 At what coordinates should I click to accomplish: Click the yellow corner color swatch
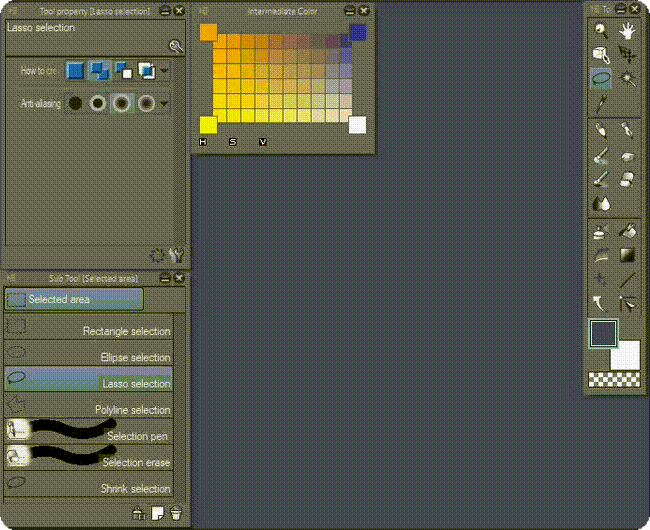(208, 125)
